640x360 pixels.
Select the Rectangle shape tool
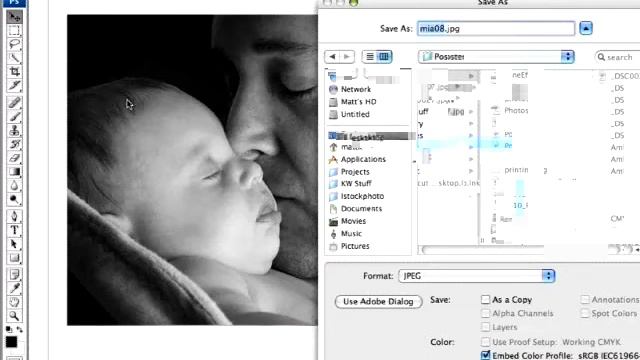[x=14, y=258]
